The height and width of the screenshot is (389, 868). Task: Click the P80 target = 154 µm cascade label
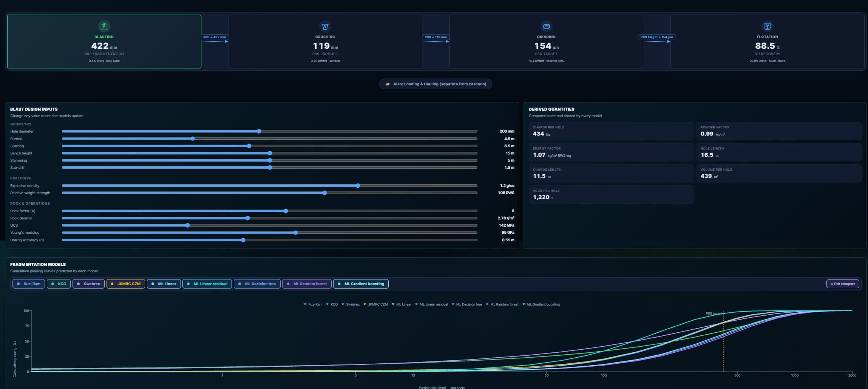pos(656,37)
